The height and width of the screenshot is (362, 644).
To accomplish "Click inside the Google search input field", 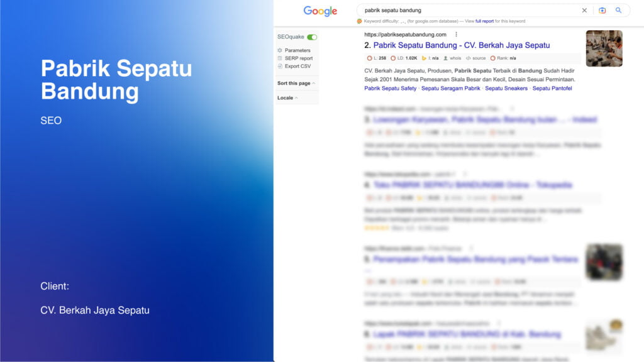I will (x=465, y=11).
